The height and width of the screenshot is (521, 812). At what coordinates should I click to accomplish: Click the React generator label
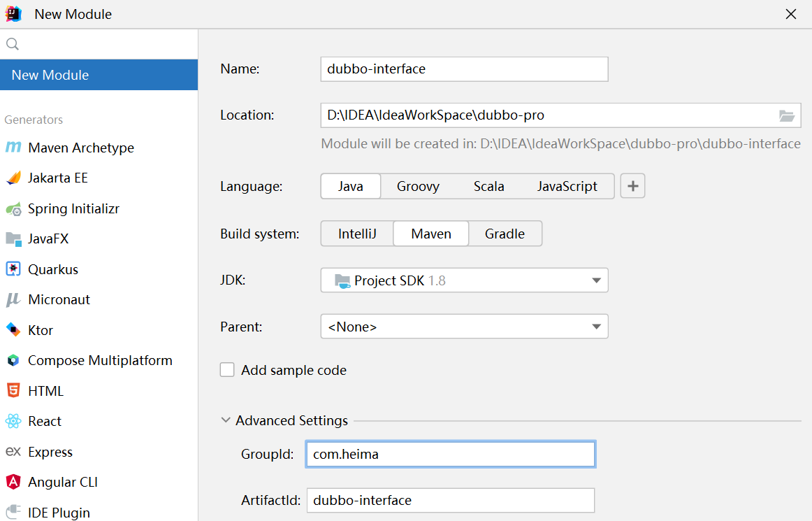point(45,422)
